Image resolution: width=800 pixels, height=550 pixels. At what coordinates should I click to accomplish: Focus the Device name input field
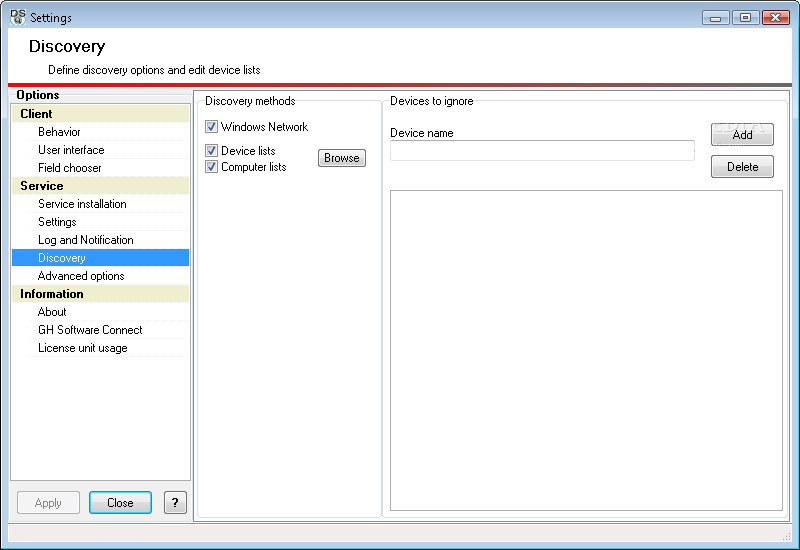[542, 151]
